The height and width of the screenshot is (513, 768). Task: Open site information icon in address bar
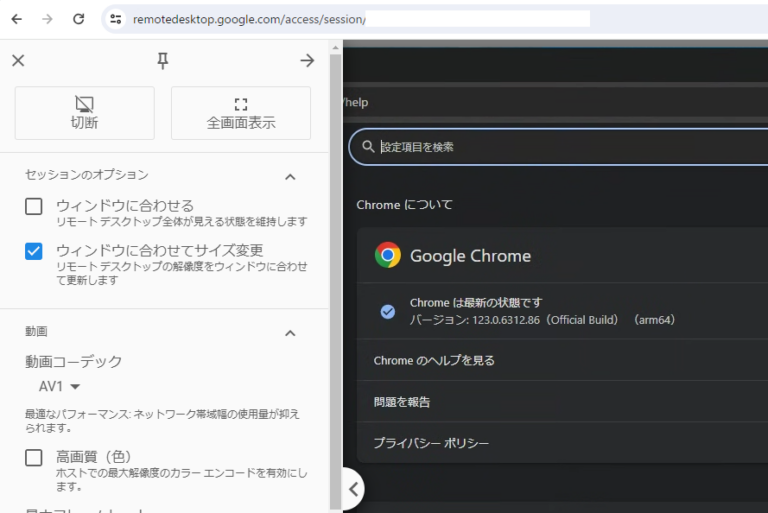tap(116, 19)
